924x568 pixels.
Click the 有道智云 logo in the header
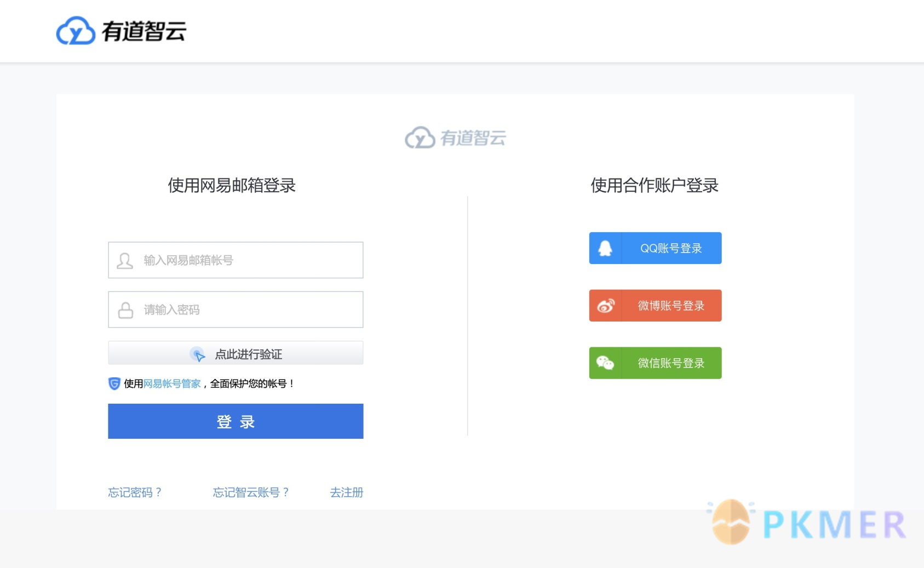121,31
